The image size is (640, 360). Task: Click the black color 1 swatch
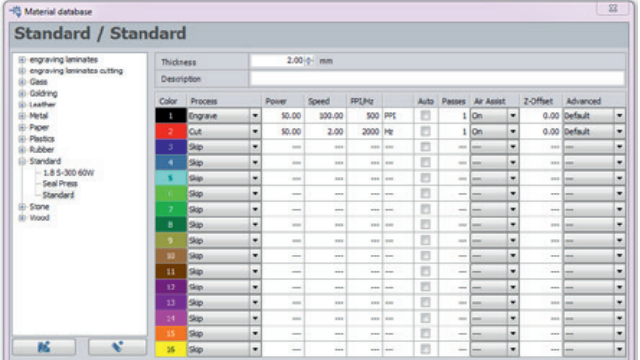171,116
